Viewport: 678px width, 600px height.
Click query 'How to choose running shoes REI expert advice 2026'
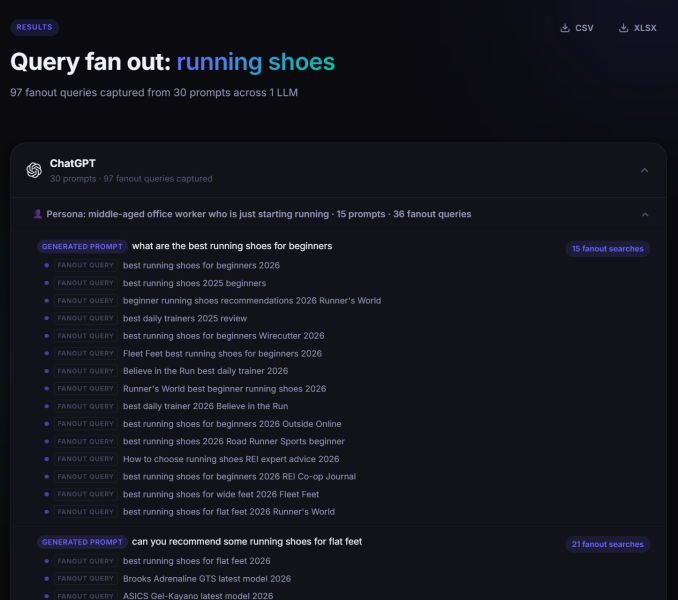[231, 459]
